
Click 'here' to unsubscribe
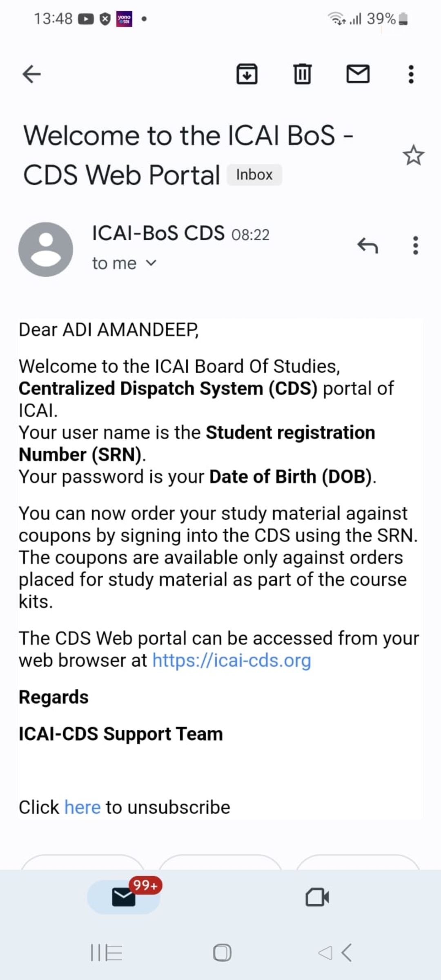82,807
